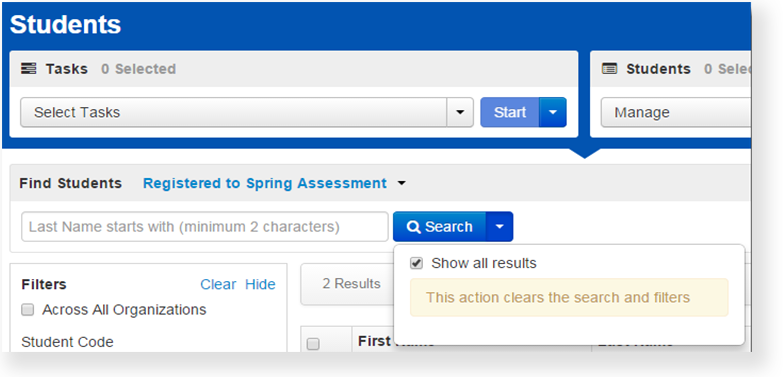Clear all the filters
The width and height of the screenshot is (783, 377).
pos(218,284)
